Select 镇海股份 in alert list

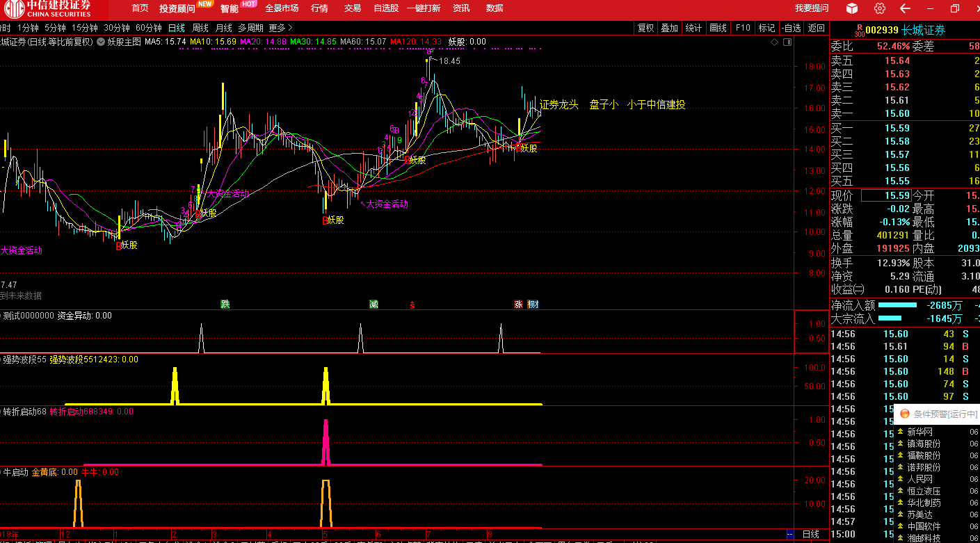924,444
